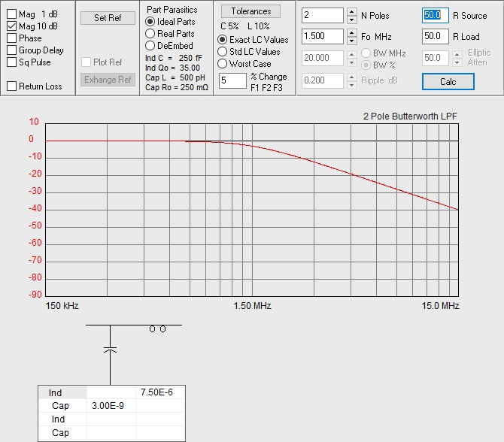Click the first Cap row label
This screenshot has height=442, width=504.
[60, 406]
